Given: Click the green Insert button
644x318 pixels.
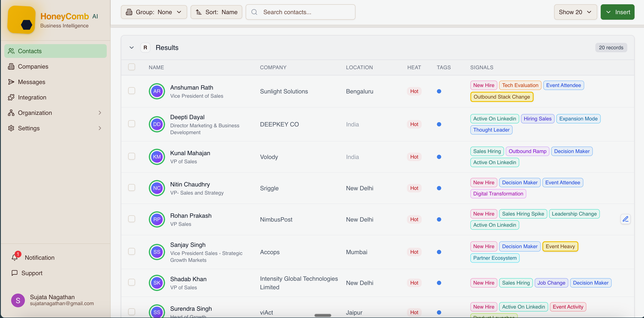Looking at the screenshot, I should [617, 12].
